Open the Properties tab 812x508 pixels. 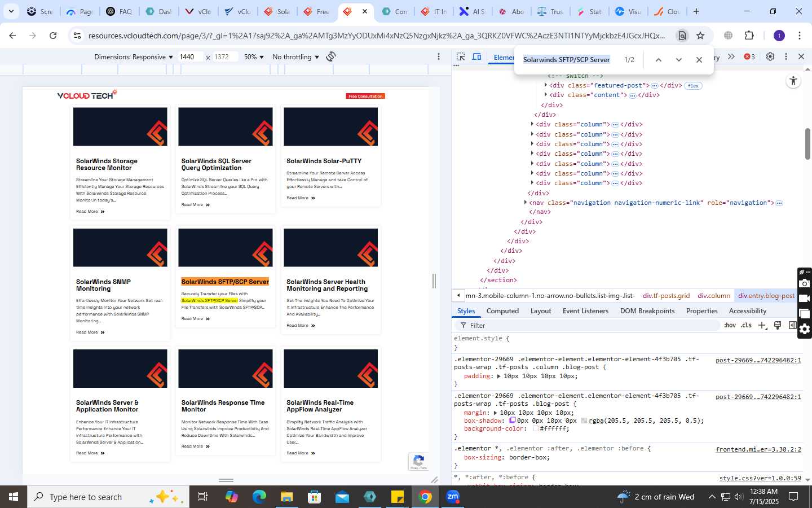[701, 311]
